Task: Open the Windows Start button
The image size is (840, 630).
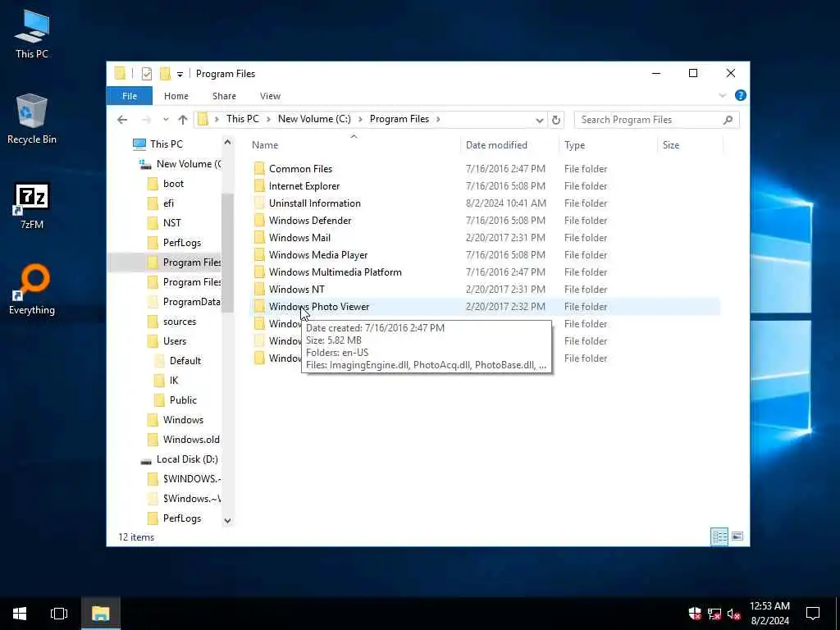Action: (20, 614)
